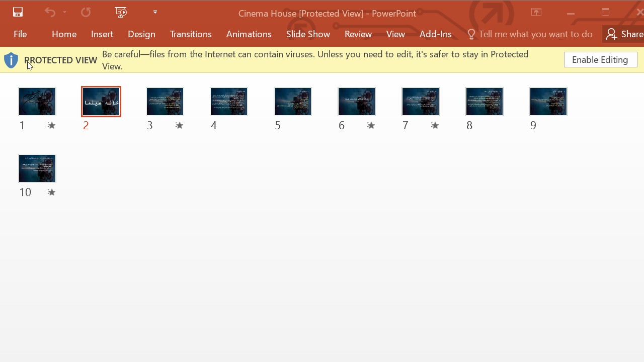644x362 pixels.
Task: Click the Redo/Repeat icon
Action: click(86, 12)
